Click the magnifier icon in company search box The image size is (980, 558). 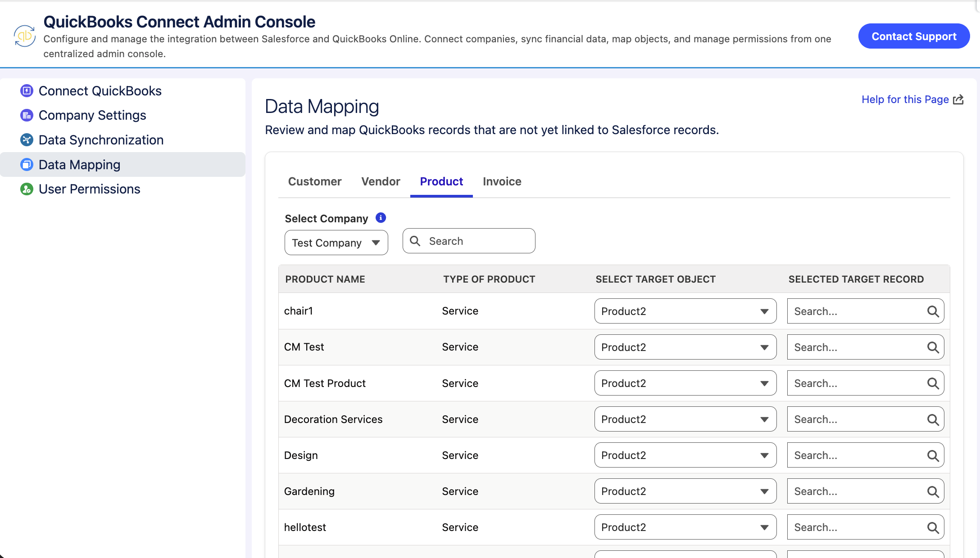[415, 241]
